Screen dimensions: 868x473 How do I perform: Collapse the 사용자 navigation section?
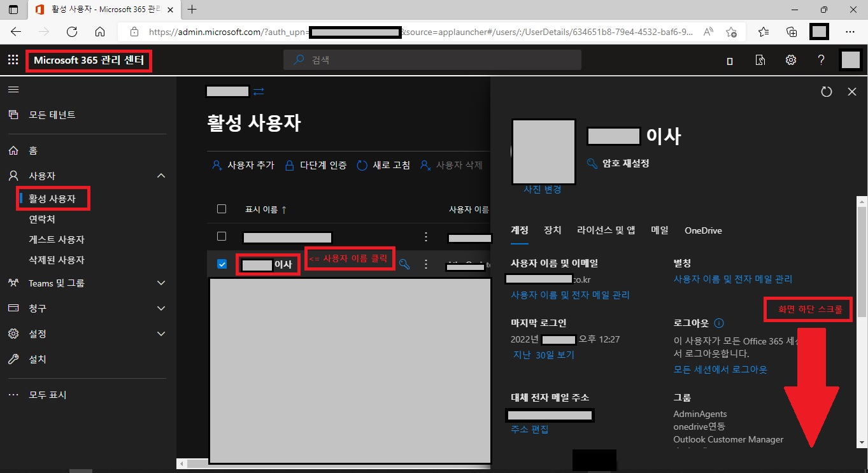(161, 176)
